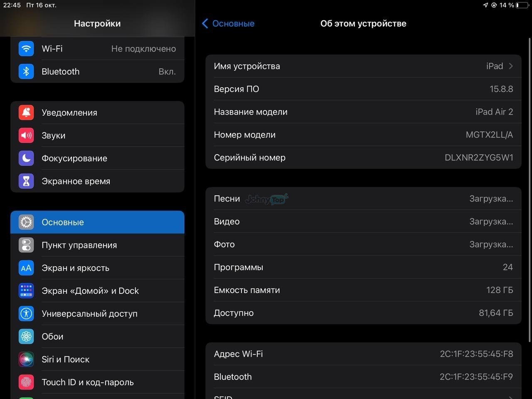Expand the Имя устройства chevron
The image size is (532, 399).
pyautogui.click(x=511, y=66)
